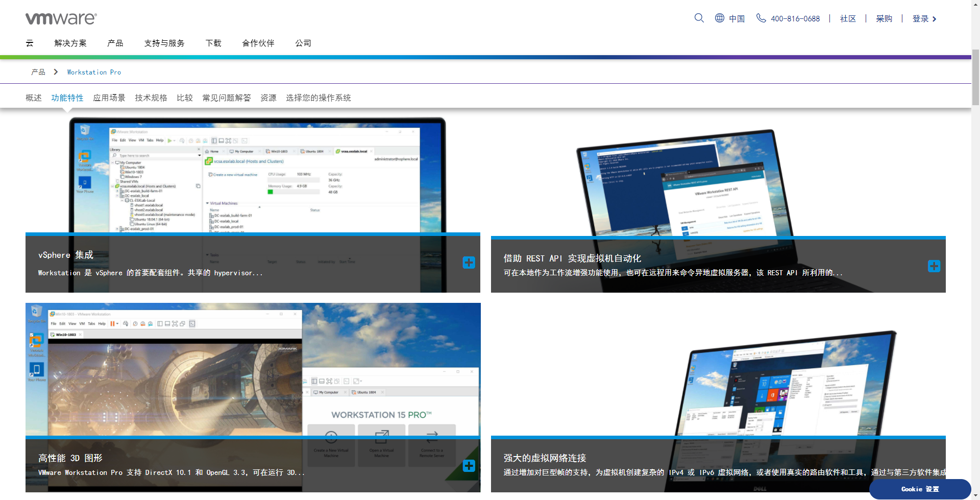Click the plus icon on the vSphere 集成 card
The height and width of the screenshot is (500, 980).
pos(468,262)
